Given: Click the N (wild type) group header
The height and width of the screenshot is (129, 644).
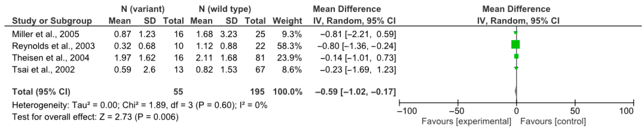Looking at the screenshot, I should click(x=225, y=9).
